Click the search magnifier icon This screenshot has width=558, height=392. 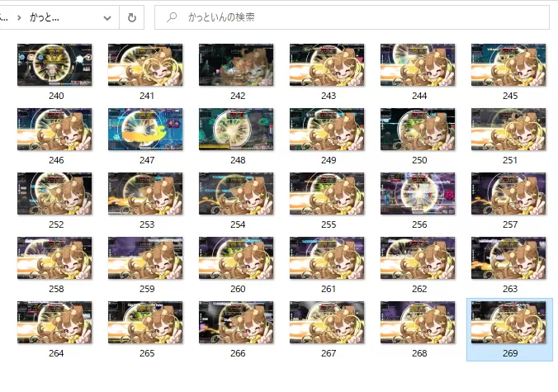click(x=172, y=17)
